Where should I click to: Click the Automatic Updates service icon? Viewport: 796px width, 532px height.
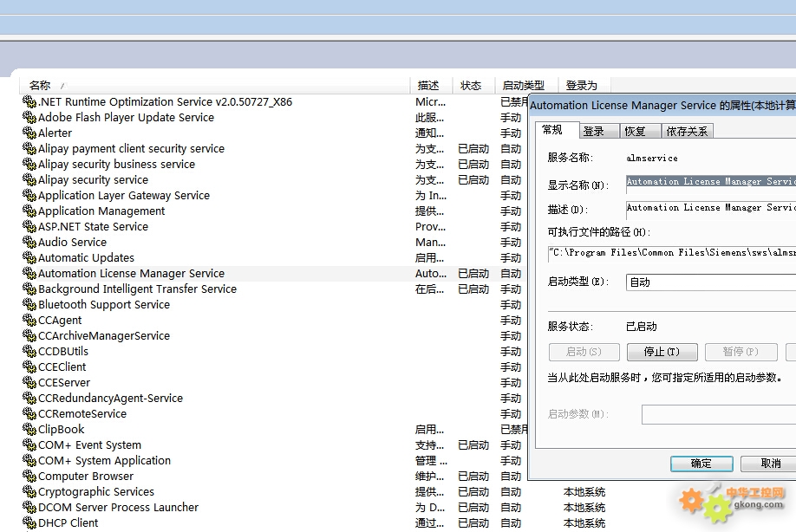29,257
